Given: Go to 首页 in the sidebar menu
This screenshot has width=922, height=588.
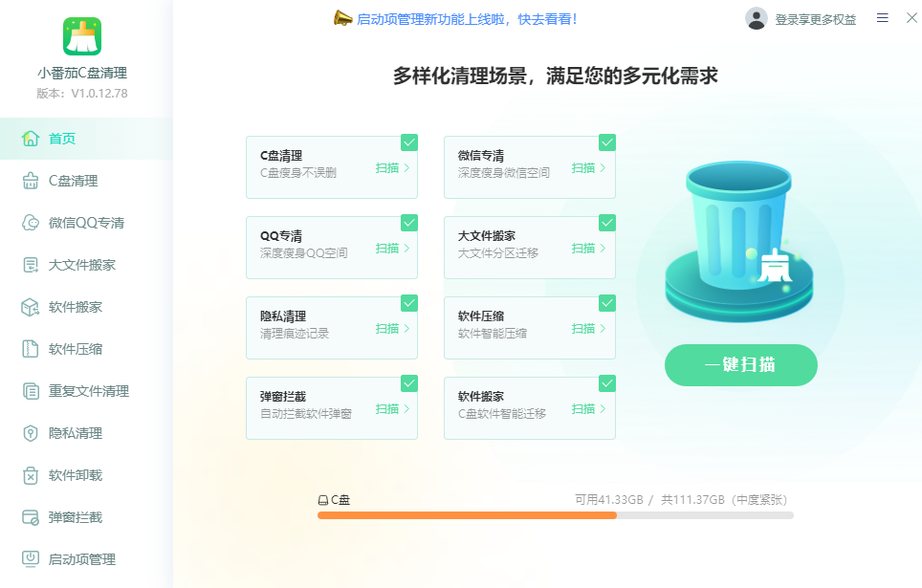Looking at the screenshot, I should (66, 139).
